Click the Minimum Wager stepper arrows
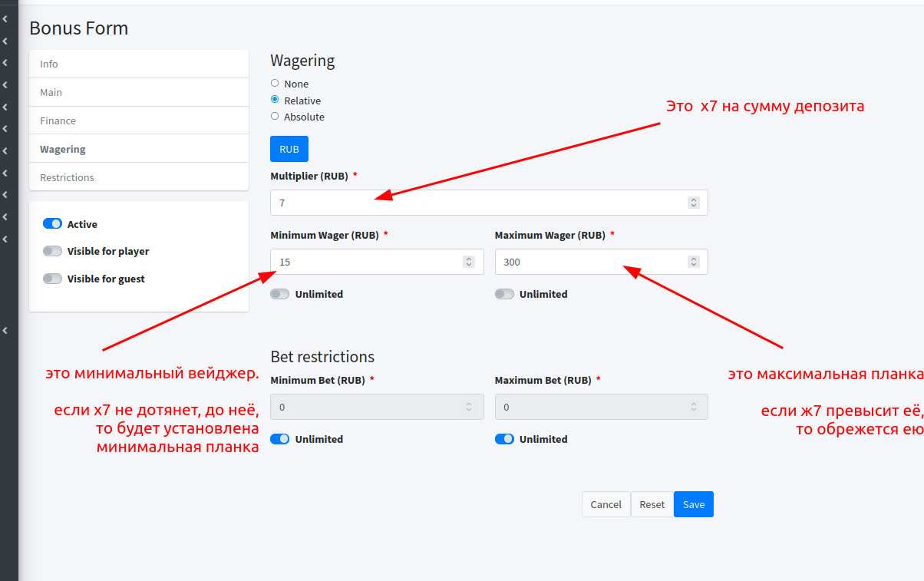Image resolution: width=924 pixels, height=581 pixels. tap(469, 262)
